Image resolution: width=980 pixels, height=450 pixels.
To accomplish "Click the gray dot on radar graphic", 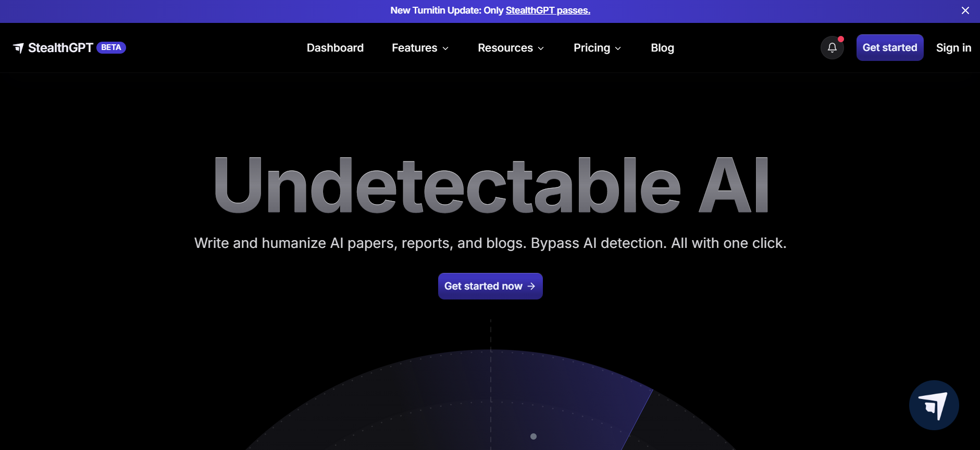I will (534, 436).
